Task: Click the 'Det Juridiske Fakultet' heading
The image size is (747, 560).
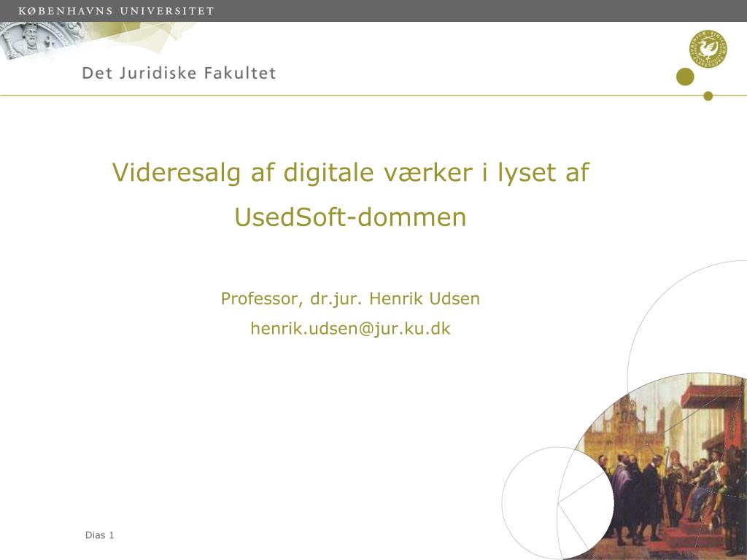Action: coord(179,73)
